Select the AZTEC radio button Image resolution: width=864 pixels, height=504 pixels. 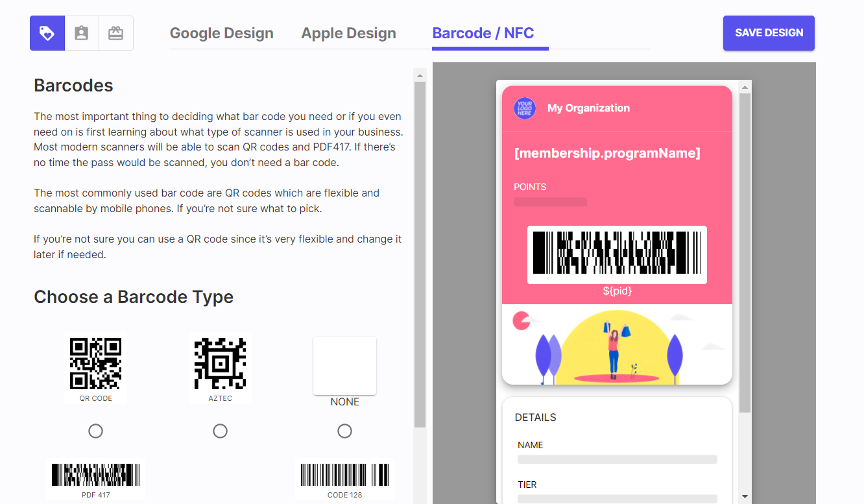point(220,431)
